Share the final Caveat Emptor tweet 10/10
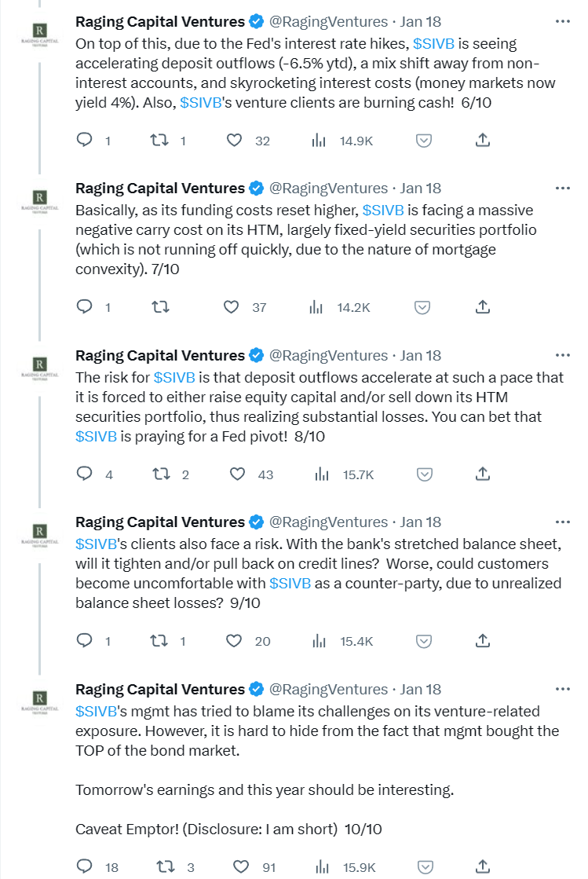 coord(482,867)
